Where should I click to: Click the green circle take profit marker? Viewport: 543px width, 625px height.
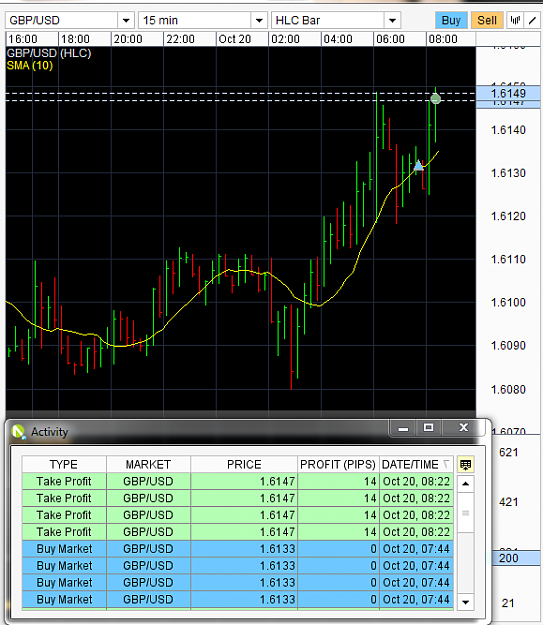click(435, 98)
